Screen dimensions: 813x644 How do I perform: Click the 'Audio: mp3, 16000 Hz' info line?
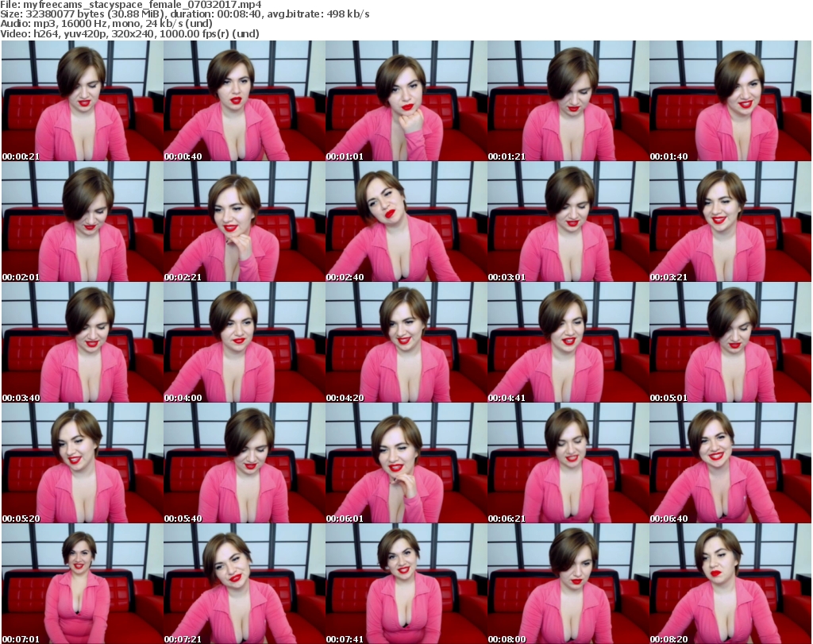pos(106,24)
